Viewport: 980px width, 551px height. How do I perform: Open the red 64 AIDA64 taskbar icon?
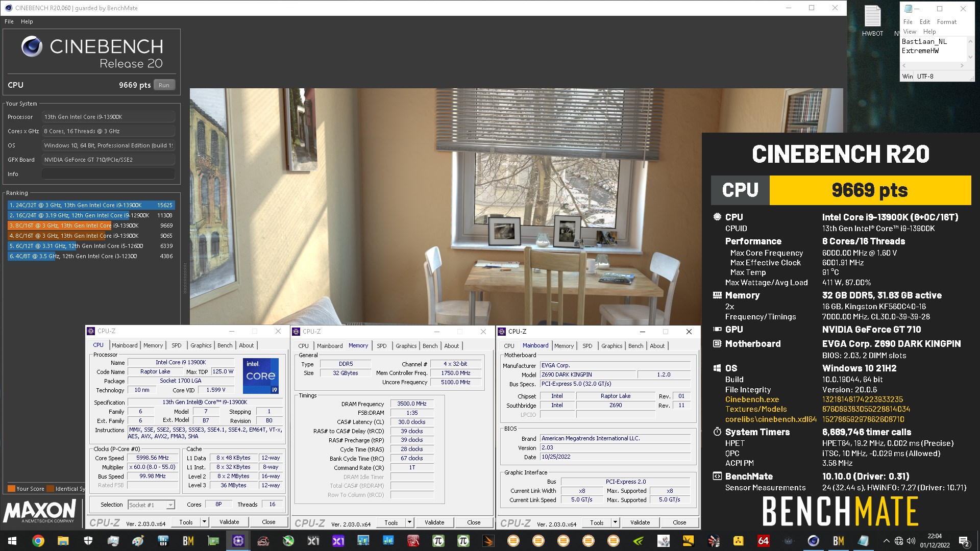click(763, 541)
